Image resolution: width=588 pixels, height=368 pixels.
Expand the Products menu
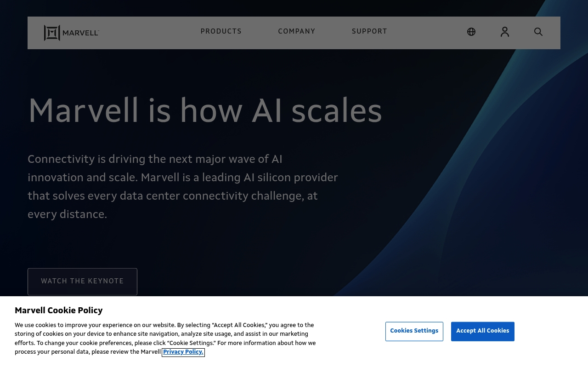[221, 32]
